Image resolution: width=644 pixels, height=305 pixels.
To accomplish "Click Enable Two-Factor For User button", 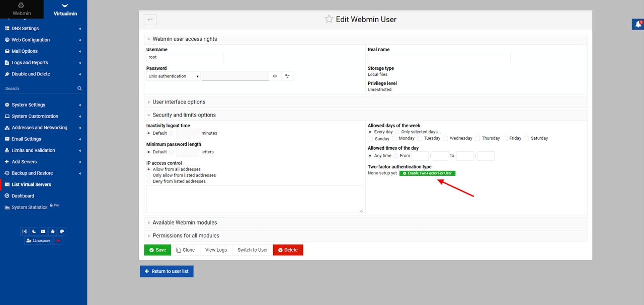I will pos(427,173).
